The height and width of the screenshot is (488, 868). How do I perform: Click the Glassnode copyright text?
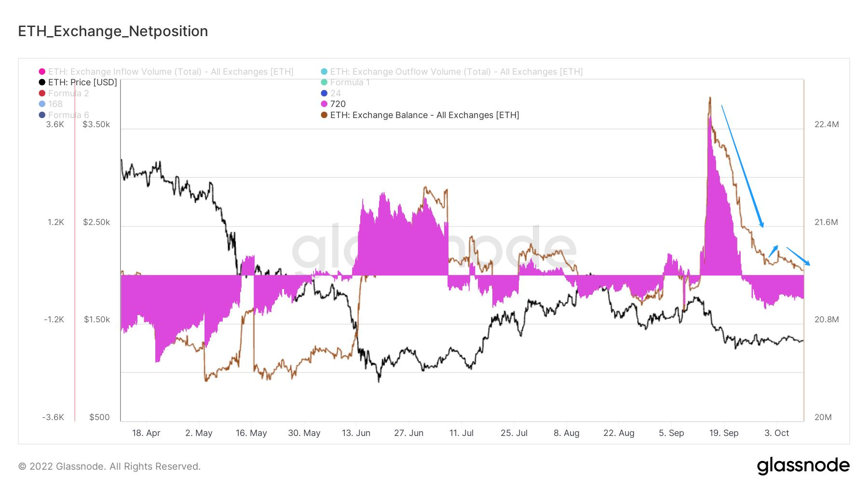(x=109, y=466)
